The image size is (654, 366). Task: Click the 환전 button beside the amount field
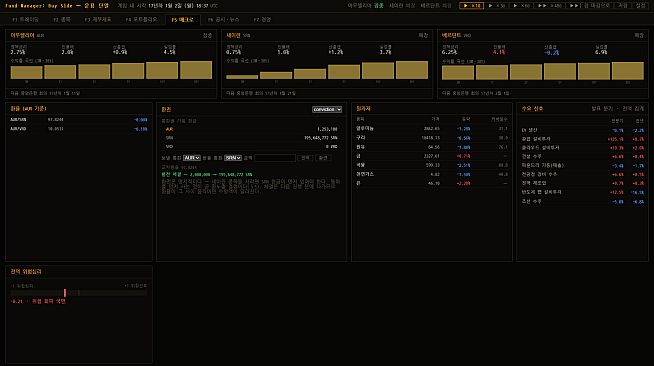point(323,158)
